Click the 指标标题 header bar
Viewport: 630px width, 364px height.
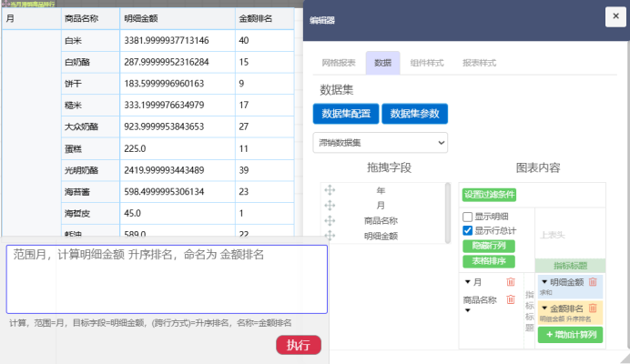tap(570, 266)
